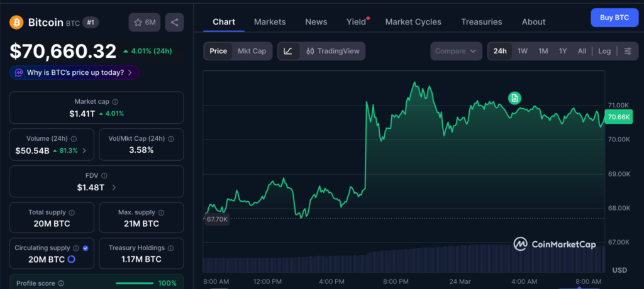Click the info icon beside Market cap
Image resolution: width=644 pixels, height=289 pixels.
click(x=115, y=102)
